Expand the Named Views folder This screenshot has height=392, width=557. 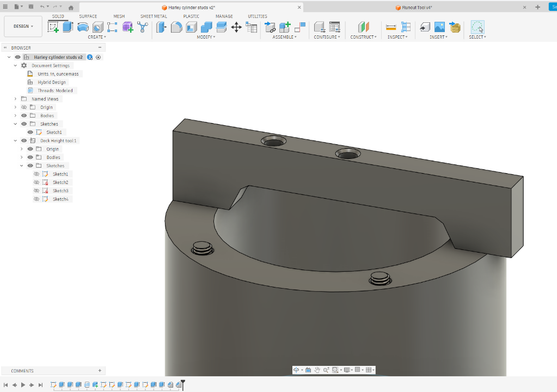coord(15,99)
